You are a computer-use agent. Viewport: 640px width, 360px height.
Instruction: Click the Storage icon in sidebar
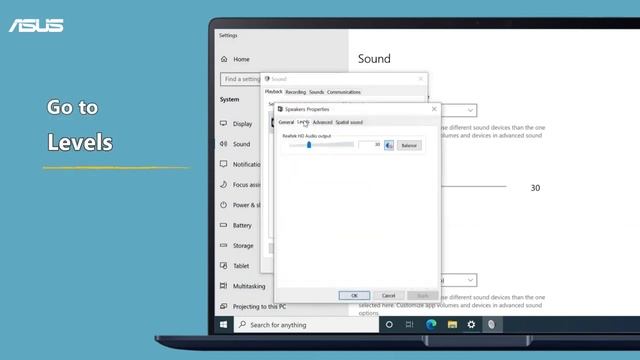coord(223,245)
